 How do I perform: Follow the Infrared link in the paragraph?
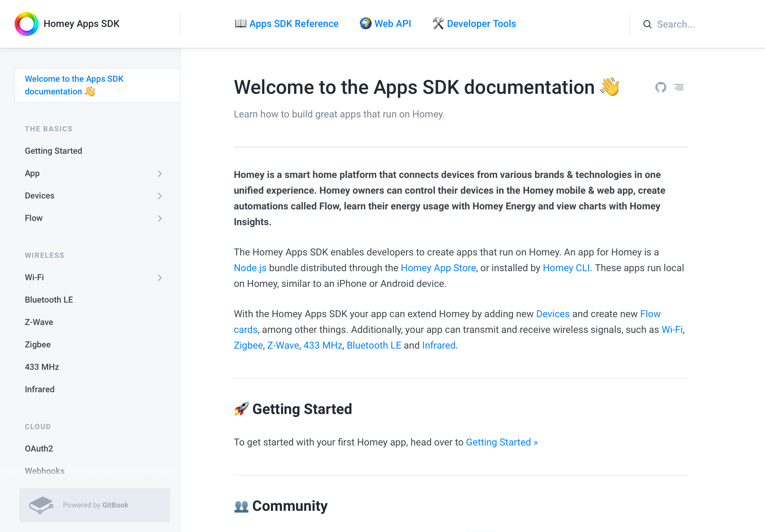coord(439,345)
